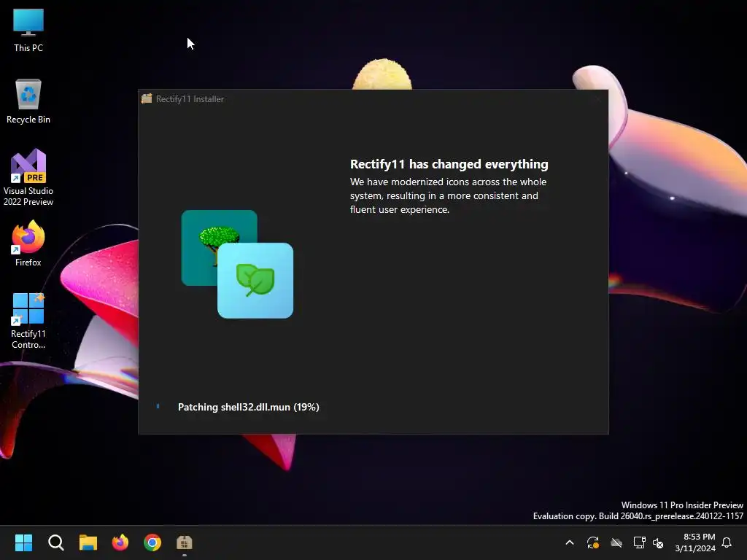The height and width of the screenshot is (560, 747).
Task: Select Visual Studio 2022 Preview shortcut
Action: [28, 178]
